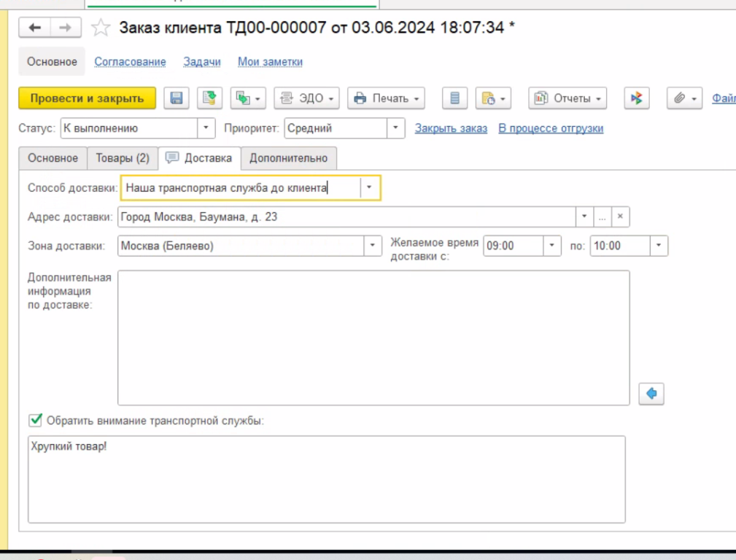Add to favorites with star icon

101,28
